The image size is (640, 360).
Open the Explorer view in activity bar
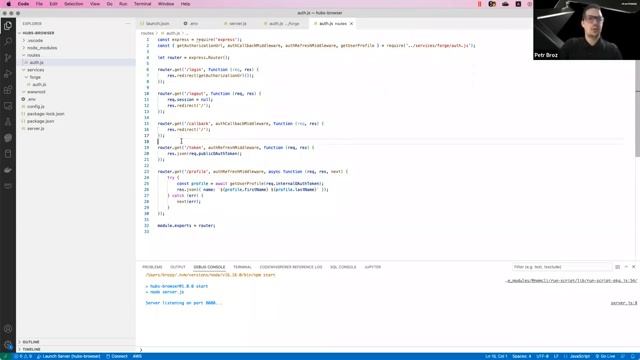tap(8, 26)
